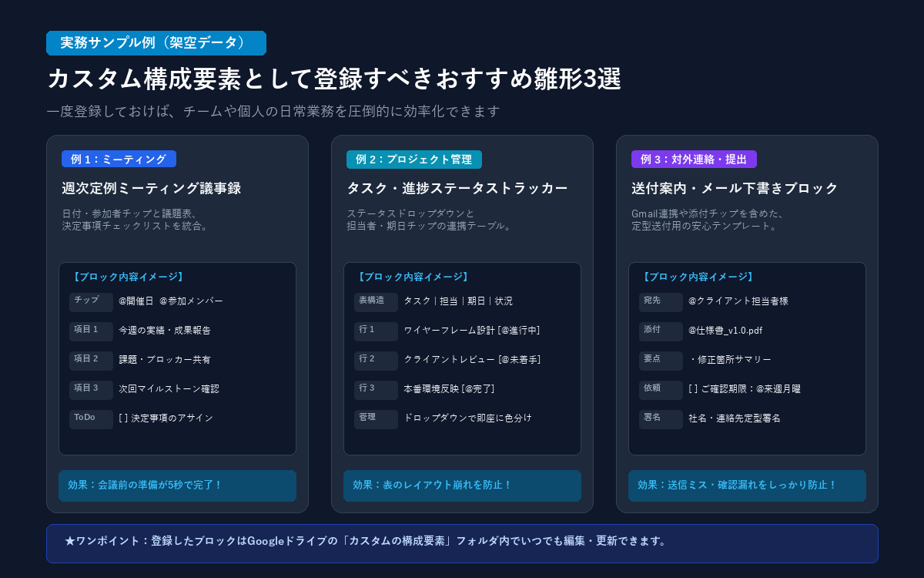Click the 行 3 label chip
The image size is (924, 578).
(x=376, y=390)
